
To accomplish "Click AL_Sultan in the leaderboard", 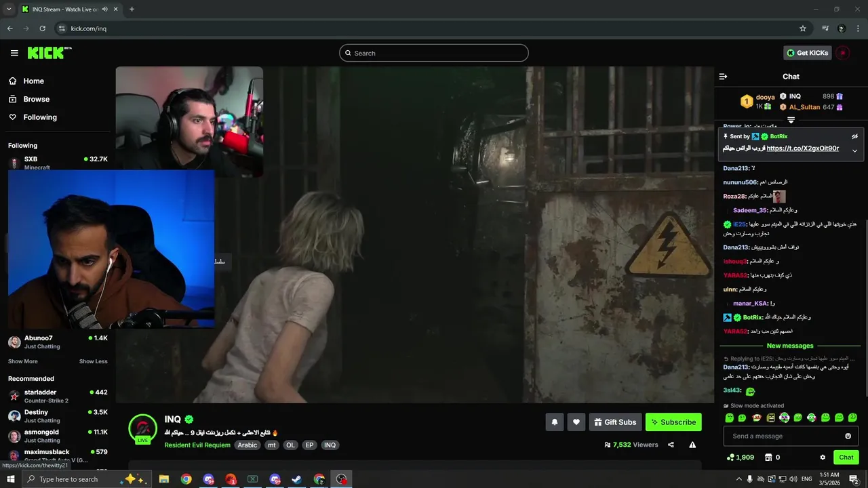I will pyautogui.click(x=804, y=107).
